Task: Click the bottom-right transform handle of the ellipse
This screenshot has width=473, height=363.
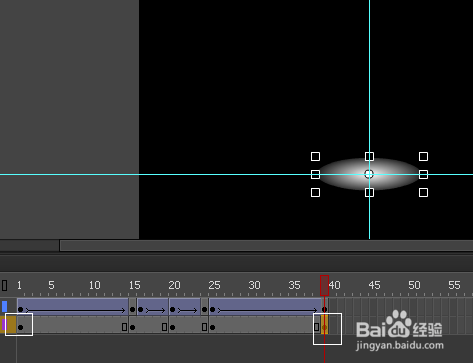Action: click(423, 192)
